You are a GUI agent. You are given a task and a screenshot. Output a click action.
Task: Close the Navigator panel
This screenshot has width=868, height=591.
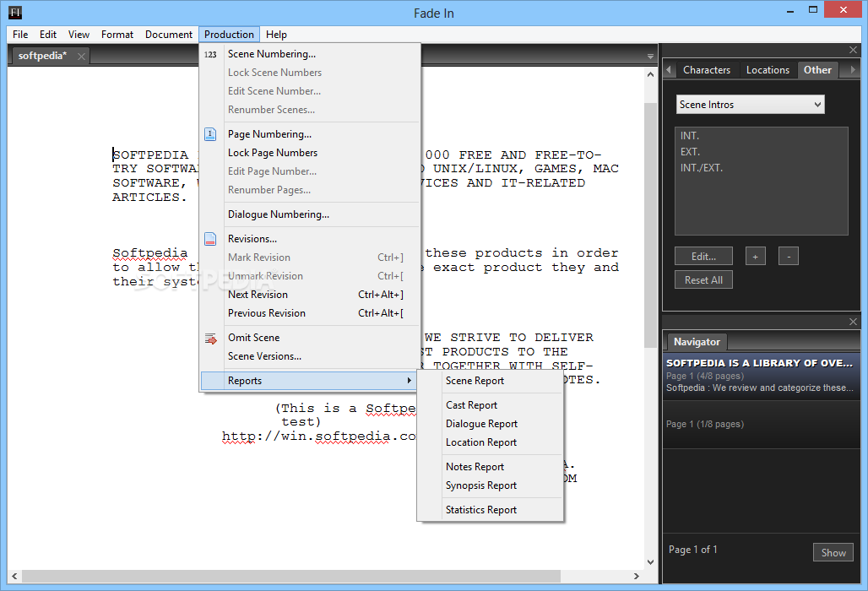coord(853,322)
